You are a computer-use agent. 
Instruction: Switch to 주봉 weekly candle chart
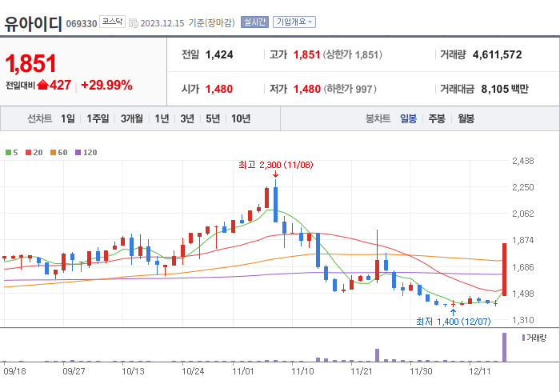(x=437, y=118)
